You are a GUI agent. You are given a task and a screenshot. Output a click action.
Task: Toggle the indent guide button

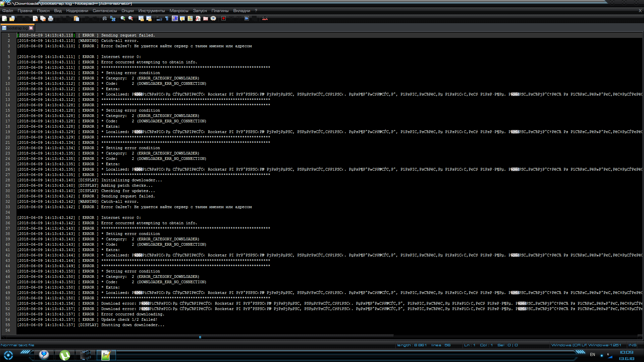(x=175, y=19)
